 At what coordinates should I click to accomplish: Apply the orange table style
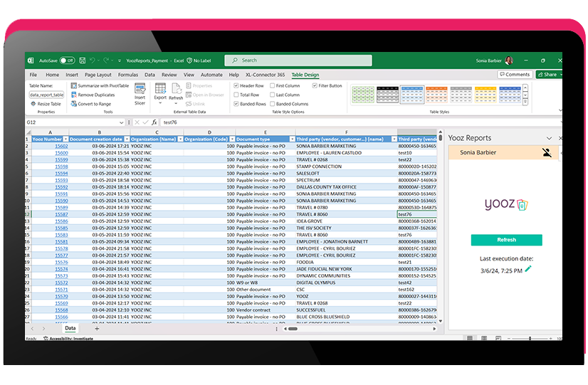tap(436, 95)
